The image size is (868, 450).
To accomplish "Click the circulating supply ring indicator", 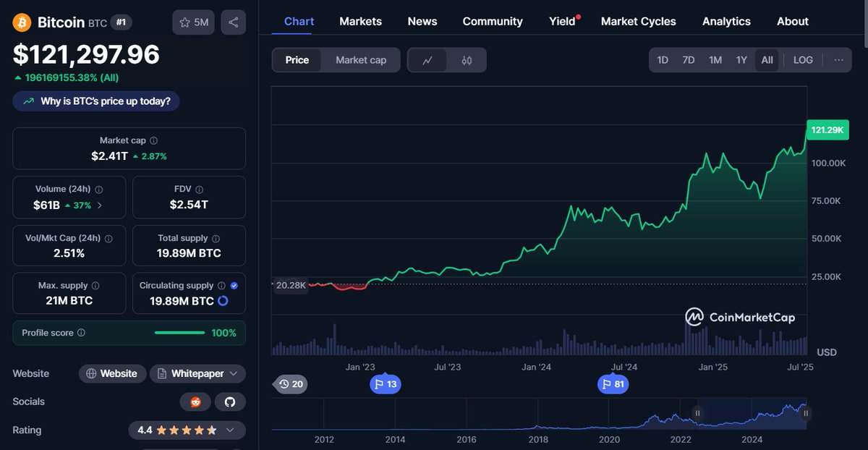I will [x=223, y=301].
